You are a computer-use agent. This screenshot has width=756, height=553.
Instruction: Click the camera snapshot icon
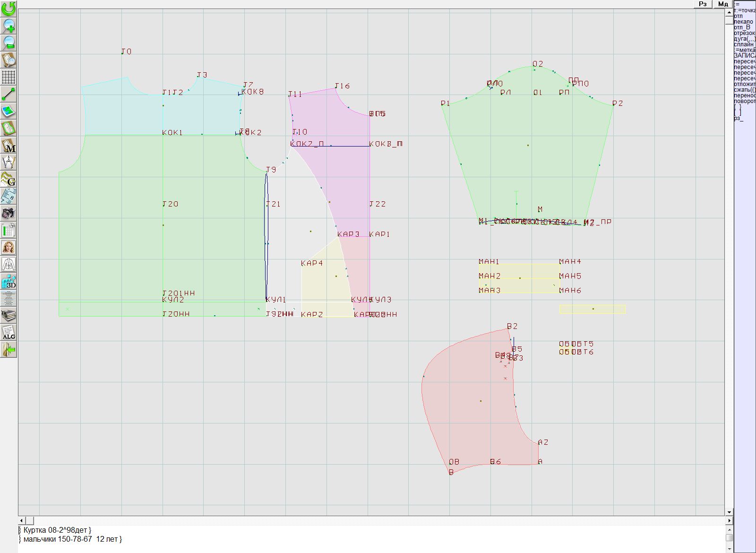[x=9, y=213]
